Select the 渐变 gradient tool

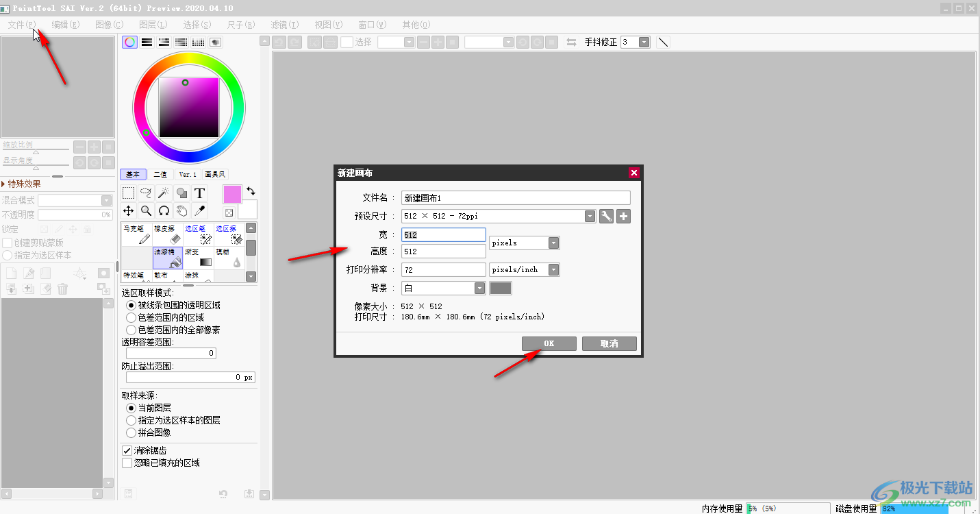[199, 258]
